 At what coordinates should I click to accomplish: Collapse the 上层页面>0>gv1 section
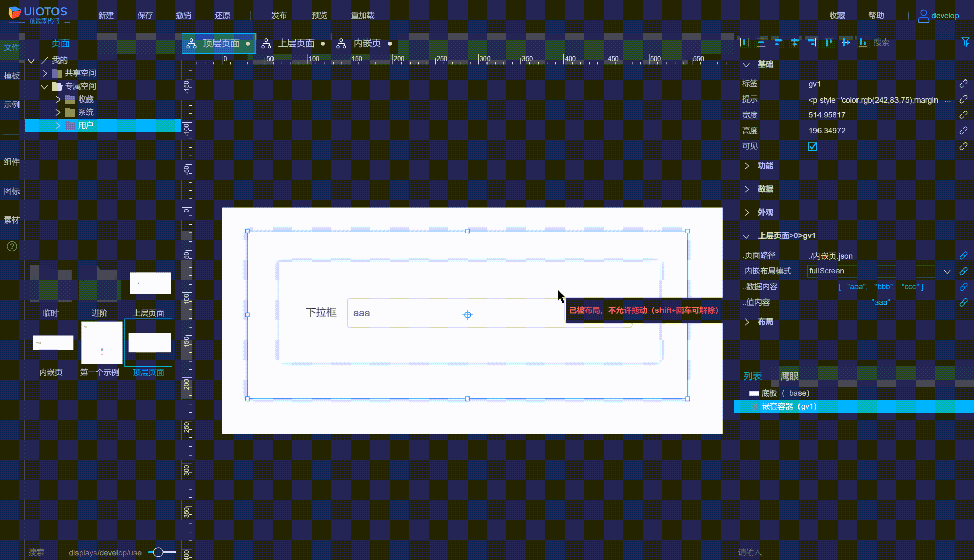[746, 236]
